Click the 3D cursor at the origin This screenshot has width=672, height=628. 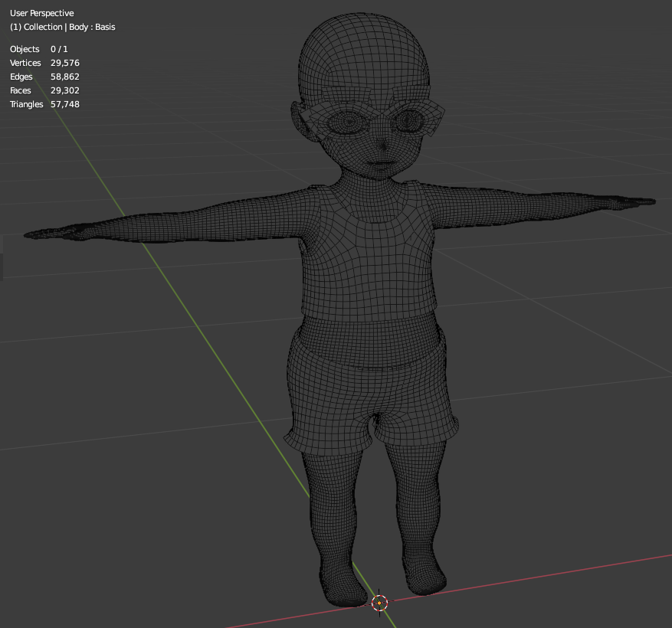point(380,603)
